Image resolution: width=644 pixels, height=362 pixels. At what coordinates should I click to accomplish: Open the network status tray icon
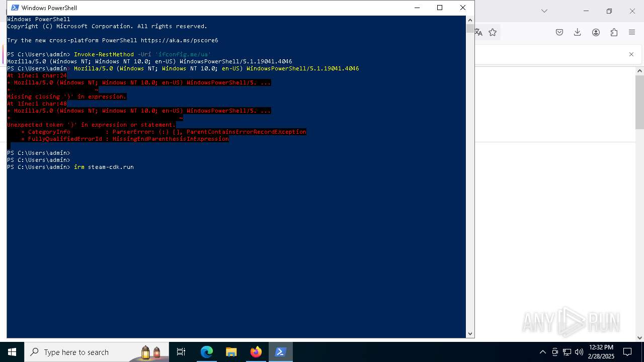coord(567,352)
